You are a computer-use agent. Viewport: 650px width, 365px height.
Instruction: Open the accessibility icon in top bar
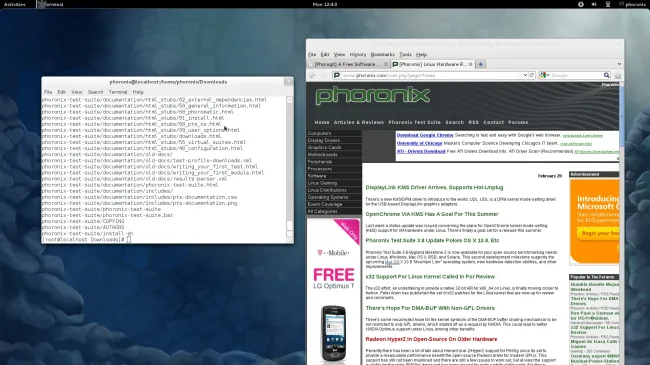[580, 4]
